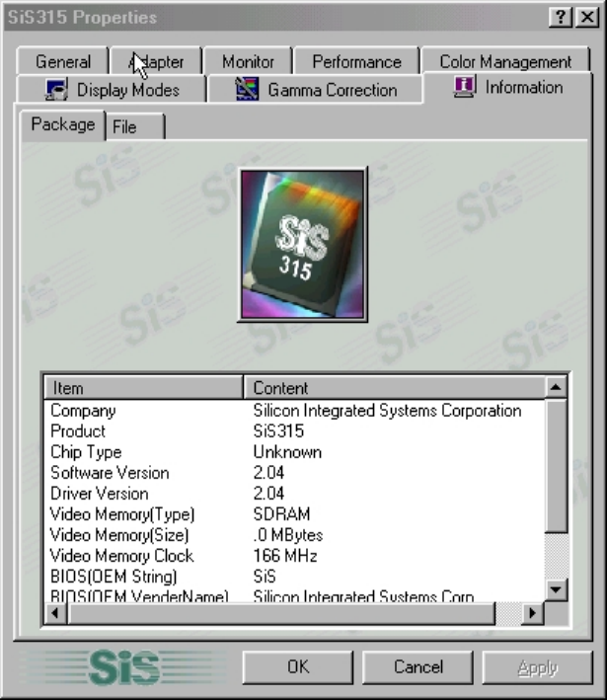Switch to the Adapter tab
Screen dimensions: 607x700
point(156,60)
